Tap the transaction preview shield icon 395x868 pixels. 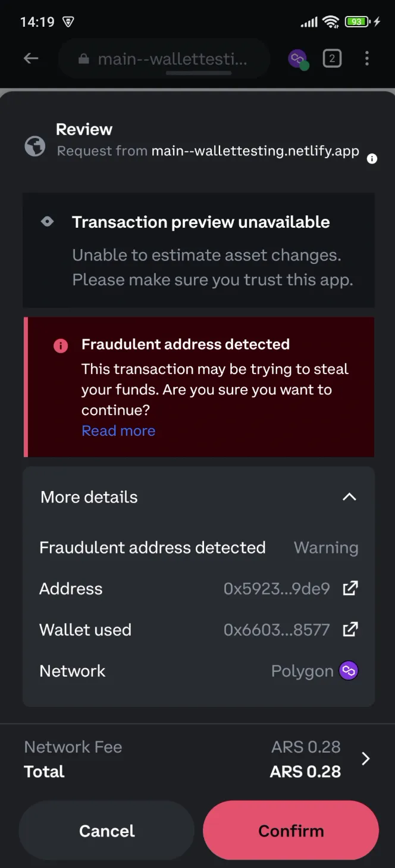click(x=48, y=221)
